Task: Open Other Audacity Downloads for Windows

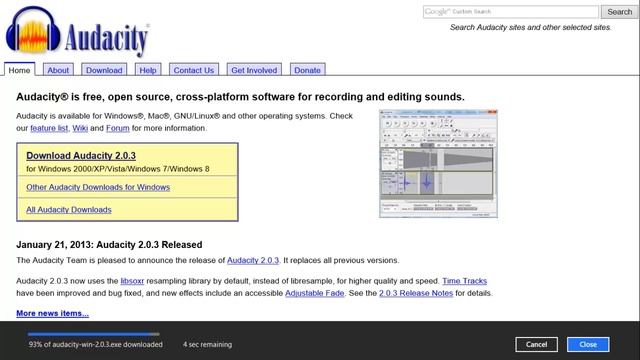Action: click(x=98, y=187)
